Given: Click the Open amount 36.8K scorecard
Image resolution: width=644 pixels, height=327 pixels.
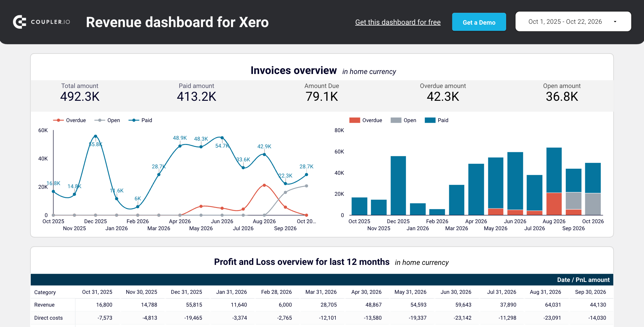Looking at the screenshot, I should click(562, 93).
